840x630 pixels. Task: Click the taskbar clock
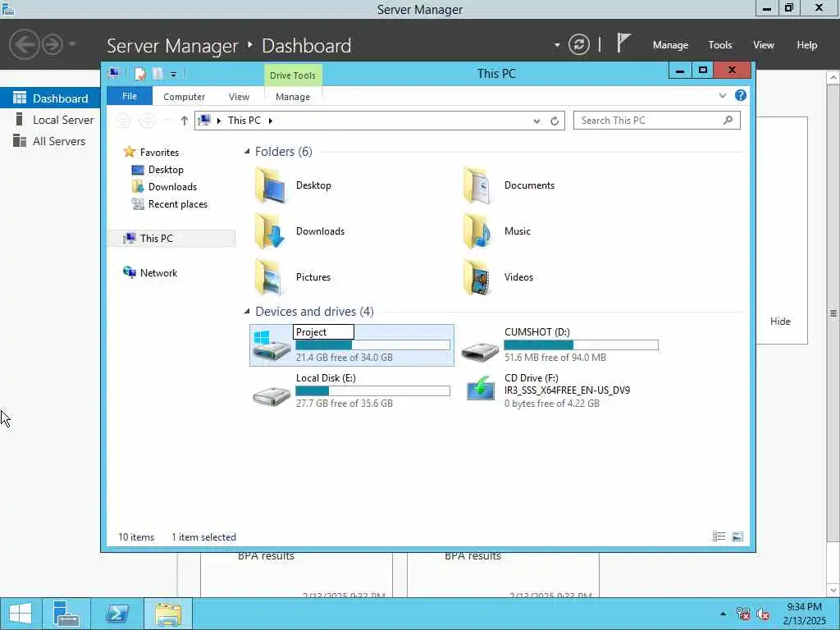pos(804,614)
